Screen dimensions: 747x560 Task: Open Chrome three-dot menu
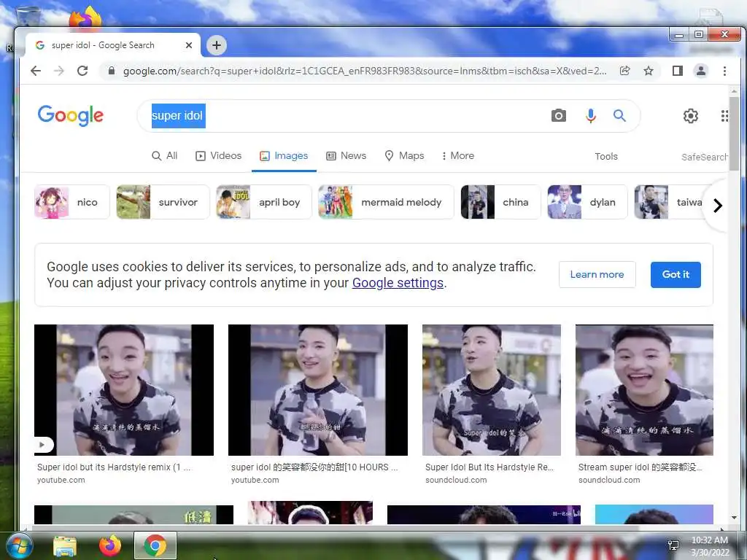click(x=724, y=71)
